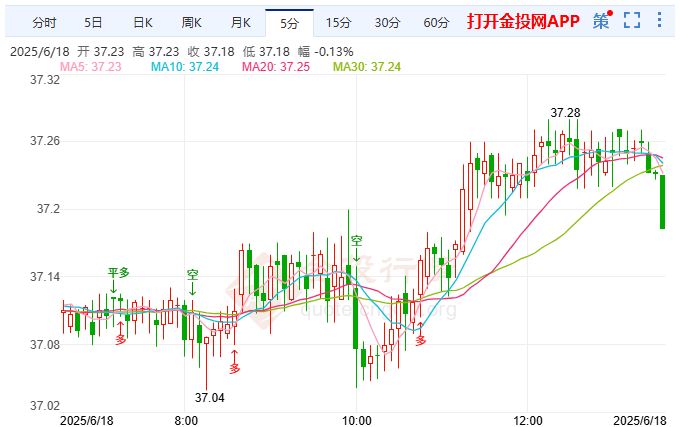Image resolution: width=680 pixels, height=427 pixels.
Task: Click the red 多 marker after 10:00
Action: pos(420,334)
